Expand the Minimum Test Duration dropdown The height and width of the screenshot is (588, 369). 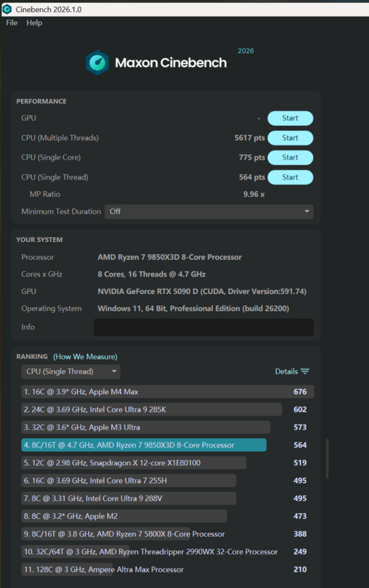[x=209, y=212]
